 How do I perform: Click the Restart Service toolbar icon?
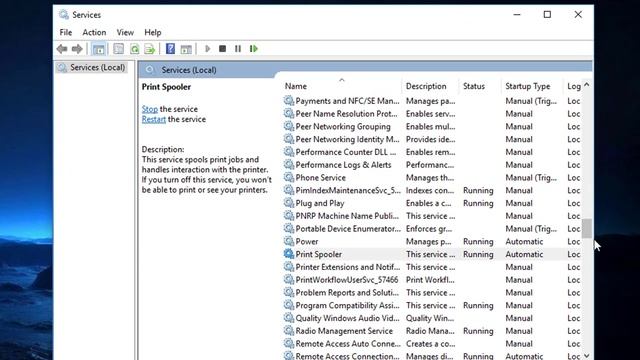[x=254, y=49]
